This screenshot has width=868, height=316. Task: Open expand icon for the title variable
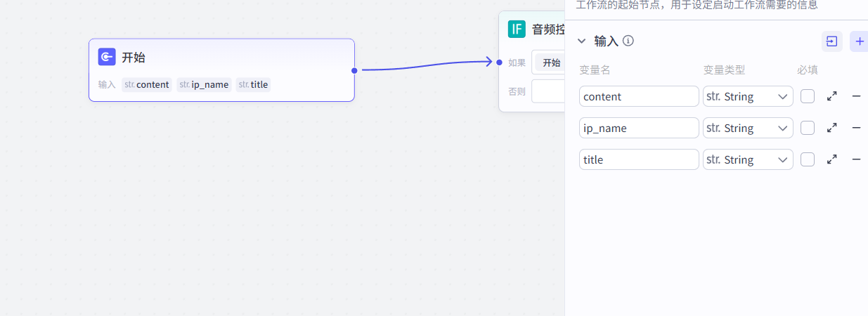click(832, 159)
